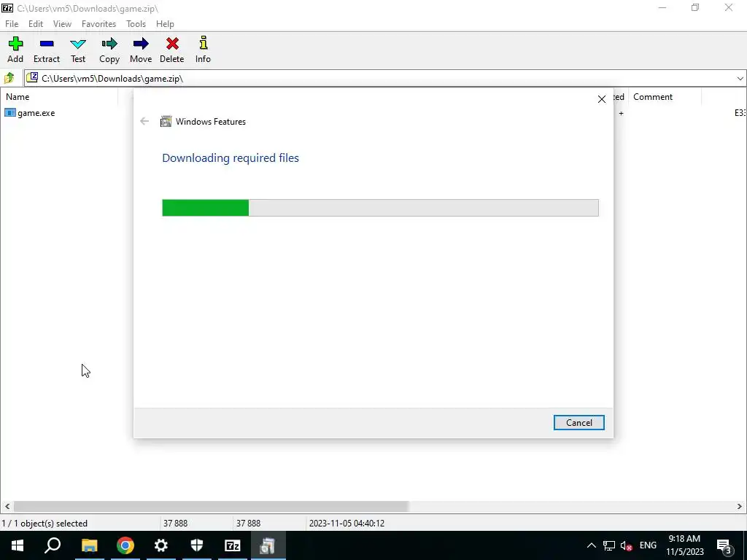Click the muted volume tray icon

click(x=627, y=545)
